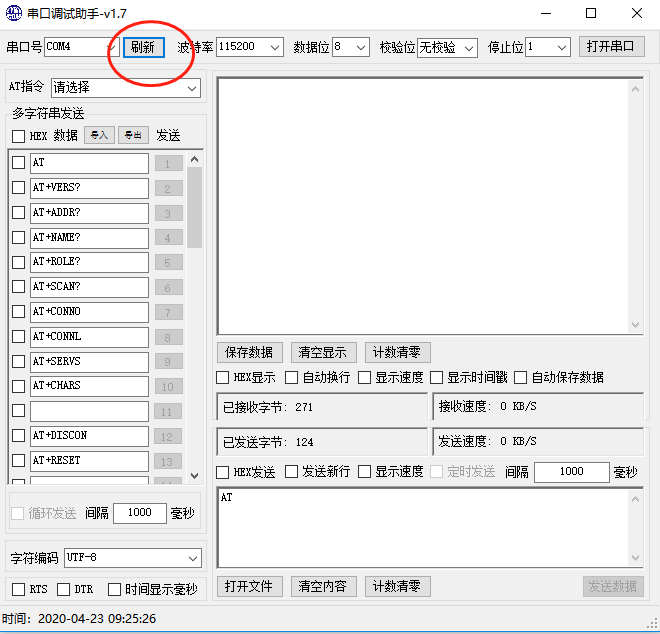
Task: Click the command list scroll up arrow
Action: (194, 159)
